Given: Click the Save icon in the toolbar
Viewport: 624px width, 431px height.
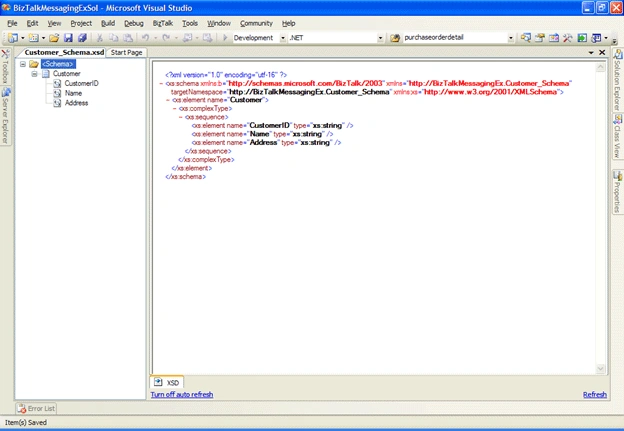Looking at the screenshot, I should tap(68, 38).
